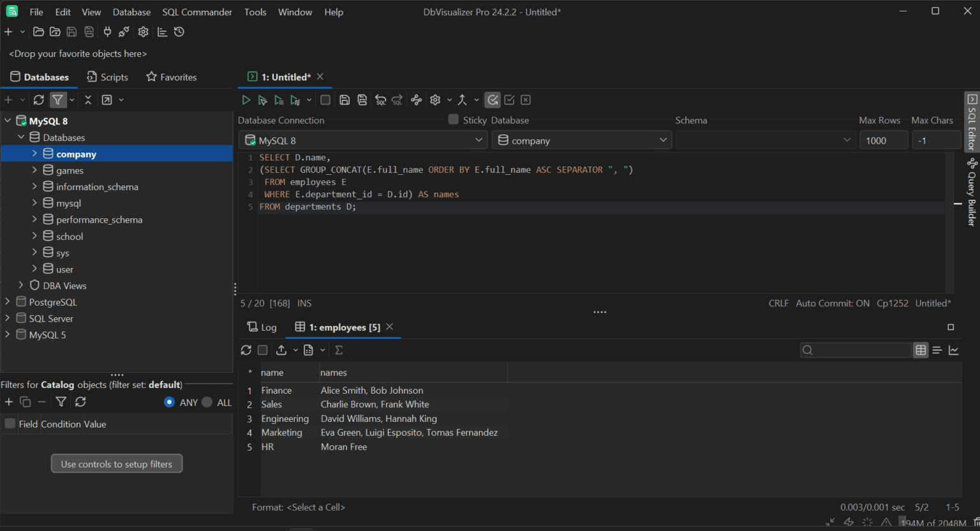
Task: Switch to the Log tab in results panel
Action: click(x=262, y=327)
